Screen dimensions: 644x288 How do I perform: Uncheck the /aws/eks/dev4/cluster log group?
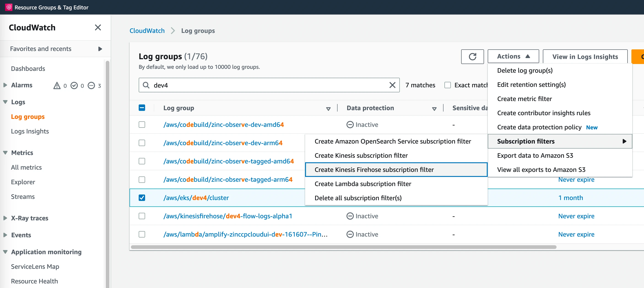[142, 197]
